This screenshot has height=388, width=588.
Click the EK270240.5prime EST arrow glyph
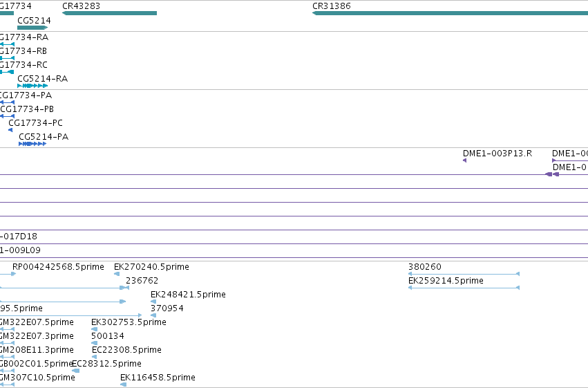[117, 274]
